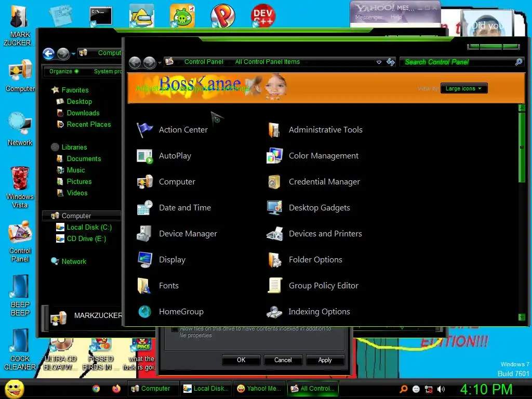Select CD Drive (E:) in navigation pane
This screenshot has width=532, height=399.
81,239
